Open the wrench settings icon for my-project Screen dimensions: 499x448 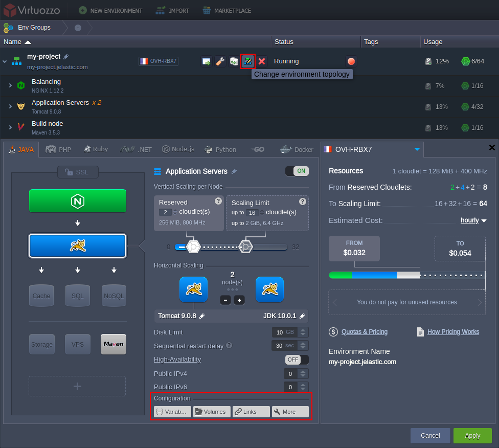(x=220, y=61)
